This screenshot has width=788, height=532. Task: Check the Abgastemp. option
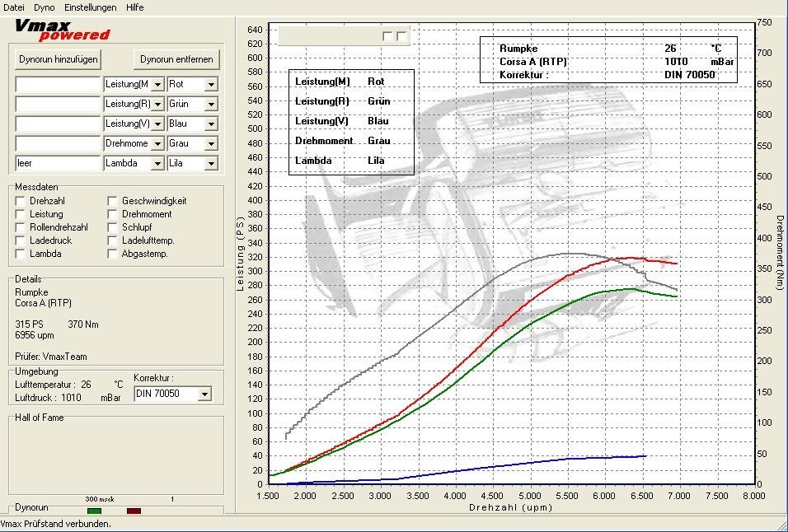pos(113,254)
